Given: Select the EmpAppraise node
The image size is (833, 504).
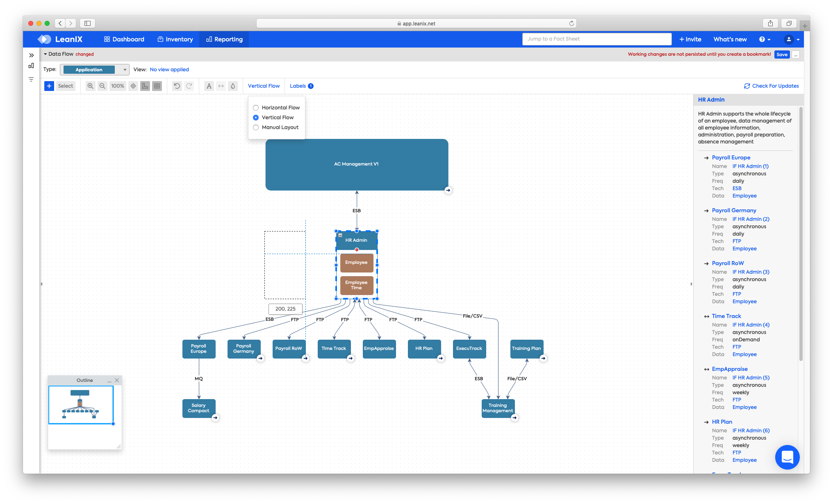Looking at the screenshot, I should click(x=379, y=349).
